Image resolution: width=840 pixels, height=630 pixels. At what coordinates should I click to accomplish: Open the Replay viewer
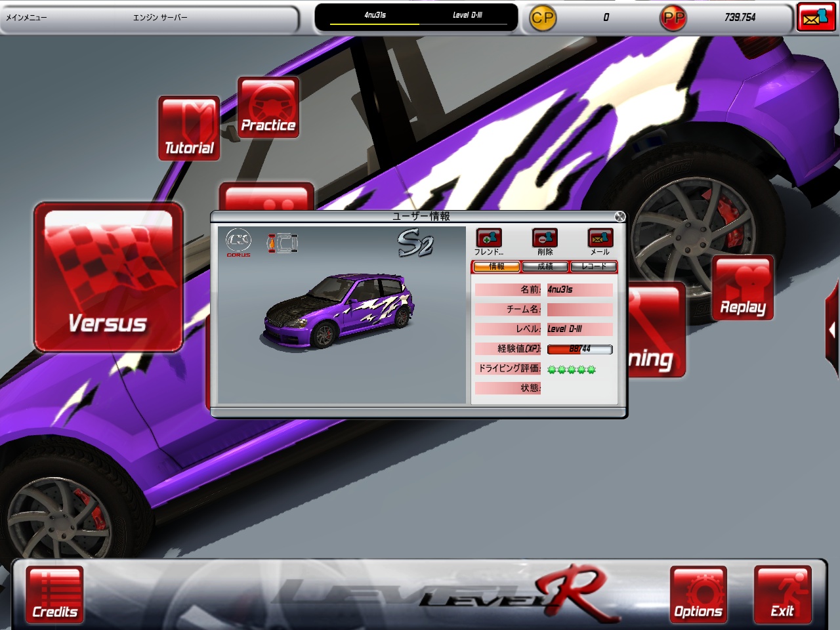tap(743, 288)
